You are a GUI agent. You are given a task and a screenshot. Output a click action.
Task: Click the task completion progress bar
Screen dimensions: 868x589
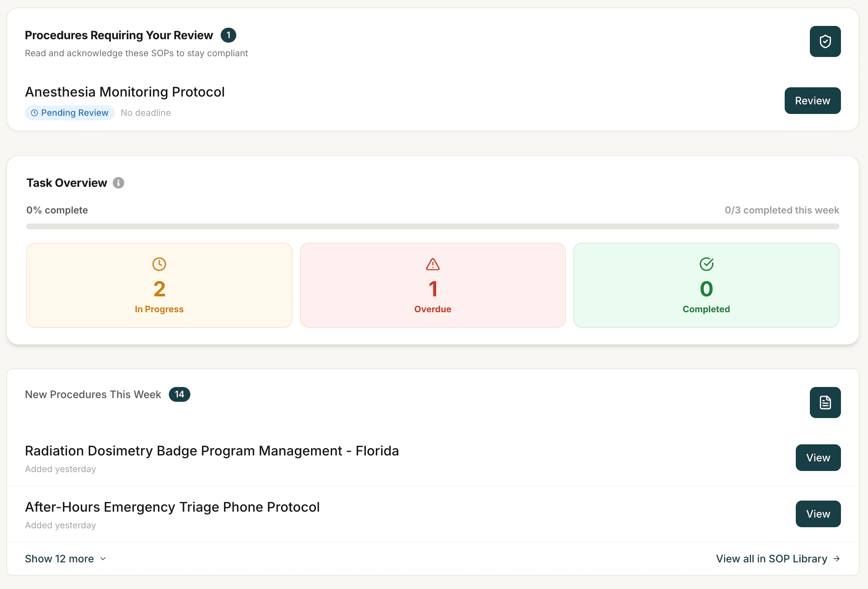(433, 226)
